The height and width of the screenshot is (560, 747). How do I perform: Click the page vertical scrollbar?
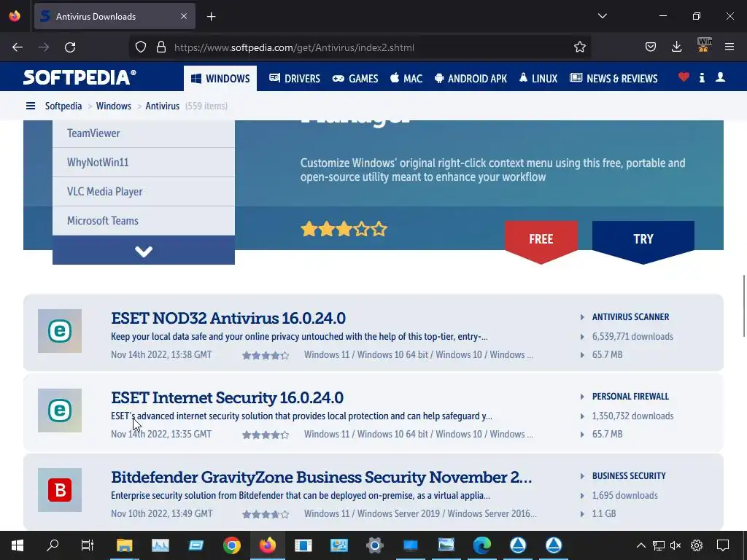click(744, 306)
